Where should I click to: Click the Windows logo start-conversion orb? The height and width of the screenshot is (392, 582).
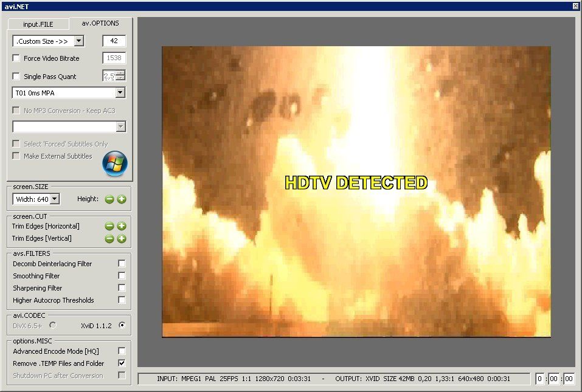click(x=114, y=163)
